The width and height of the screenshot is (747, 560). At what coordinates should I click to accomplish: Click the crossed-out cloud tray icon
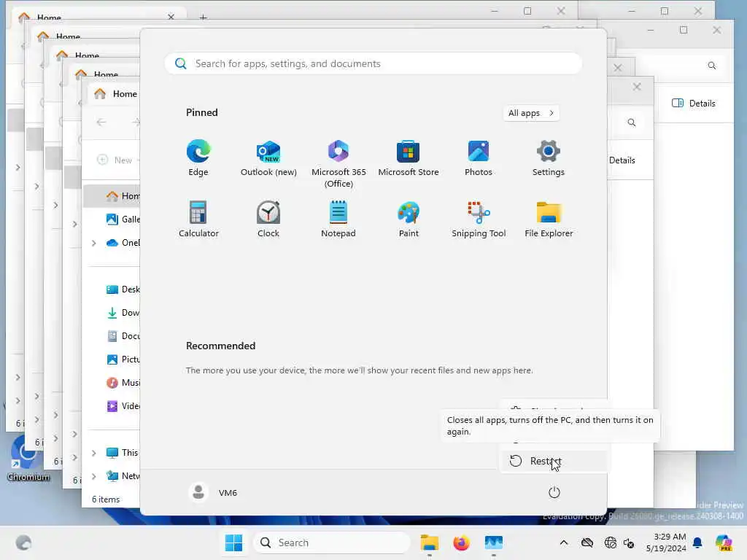[587, 542]
